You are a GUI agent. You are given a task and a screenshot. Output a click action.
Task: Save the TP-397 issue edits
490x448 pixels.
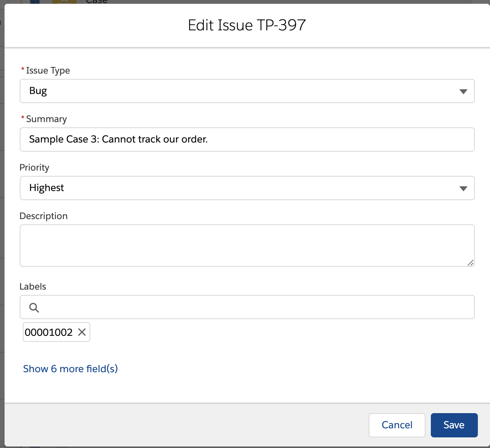[x=454, y=425]
